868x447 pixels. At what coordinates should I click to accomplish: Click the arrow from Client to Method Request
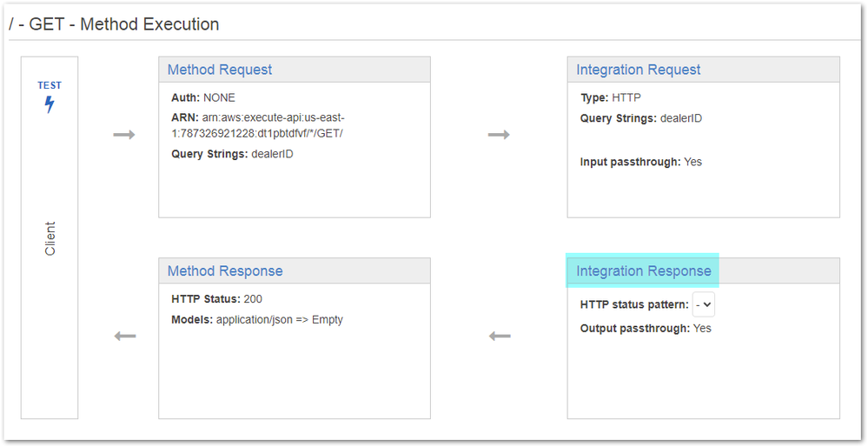(x=124, y=135)
